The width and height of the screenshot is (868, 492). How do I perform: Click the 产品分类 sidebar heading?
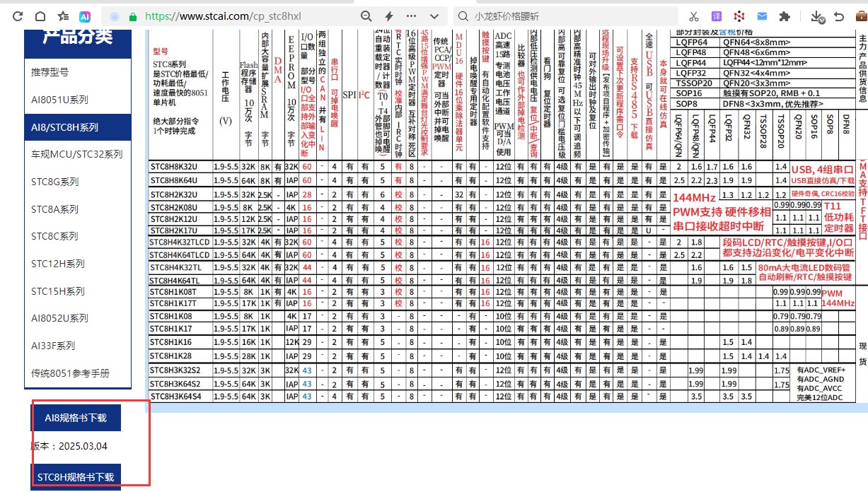pos(78,36)
